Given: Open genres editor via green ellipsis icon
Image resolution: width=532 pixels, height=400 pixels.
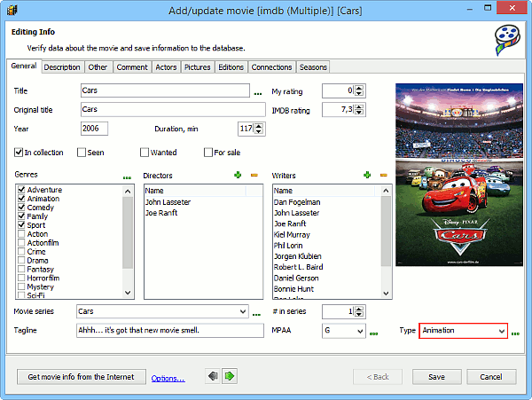Looking at the screenshot, I should click(127, 177).
